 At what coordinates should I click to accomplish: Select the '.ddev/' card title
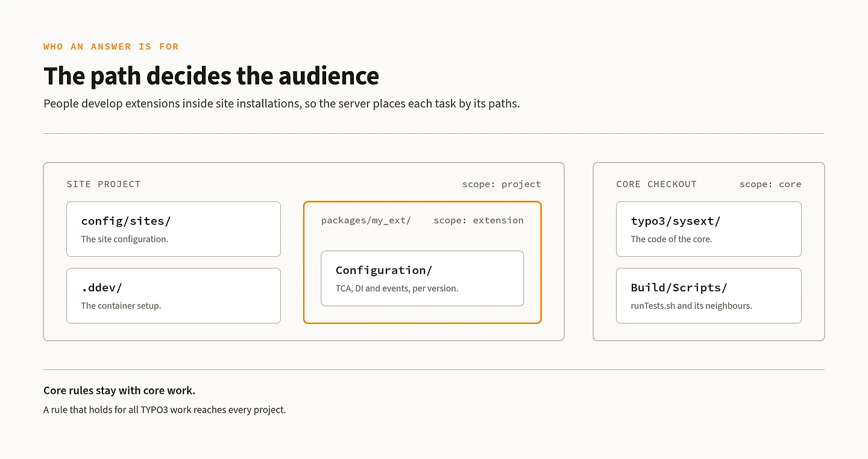coord(102,287)
